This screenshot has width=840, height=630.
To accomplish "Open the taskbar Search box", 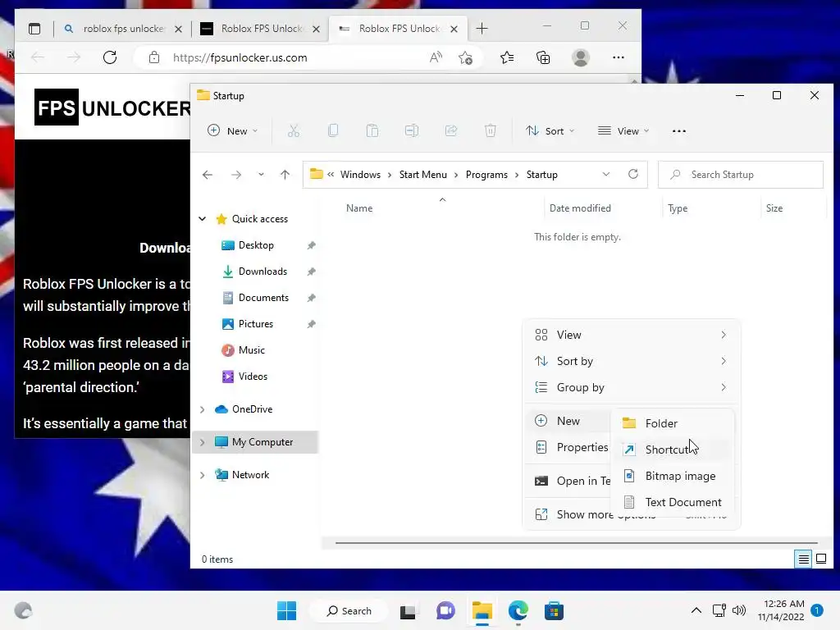I will tap(349, 610).
